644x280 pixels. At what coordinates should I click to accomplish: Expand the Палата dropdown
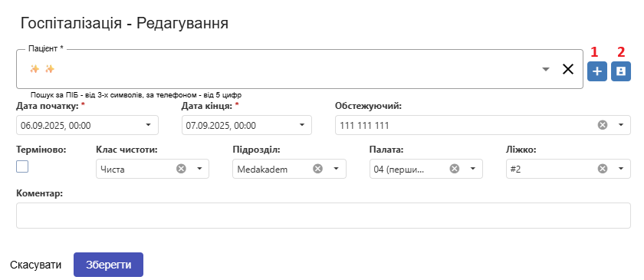[x=472, y=169]
